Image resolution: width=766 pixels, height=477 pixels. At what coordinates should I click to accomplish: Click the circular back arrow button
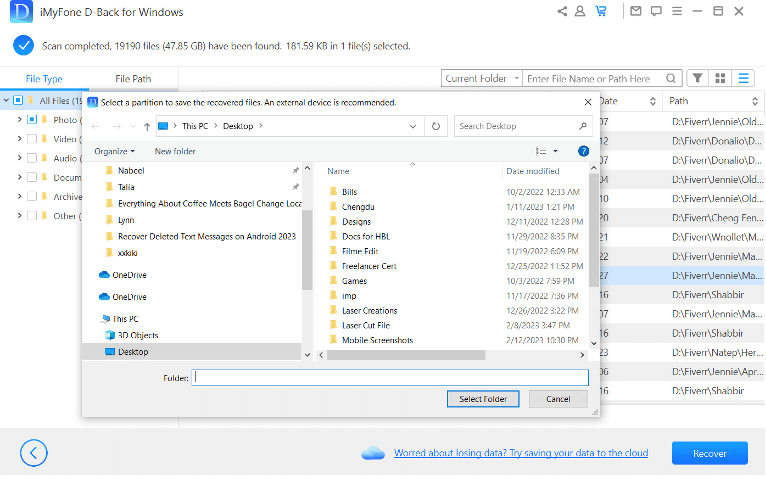34,453
